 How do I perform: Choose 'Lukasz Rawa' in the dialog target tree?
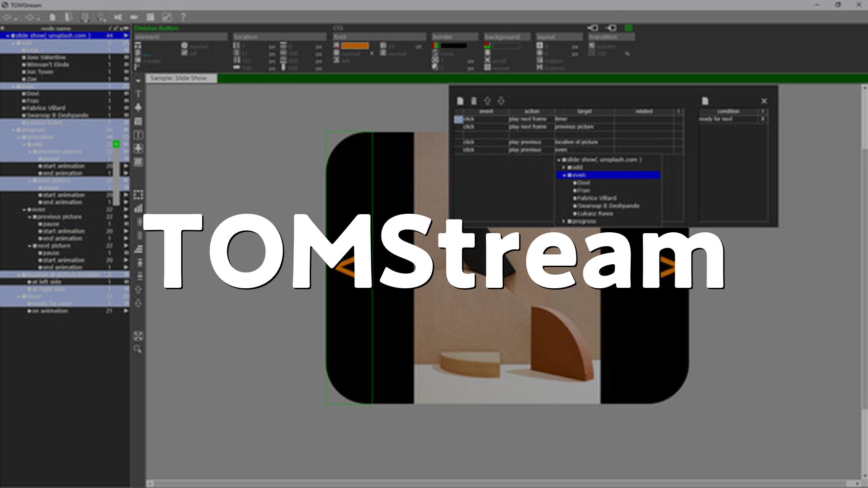tap(595, 213)
